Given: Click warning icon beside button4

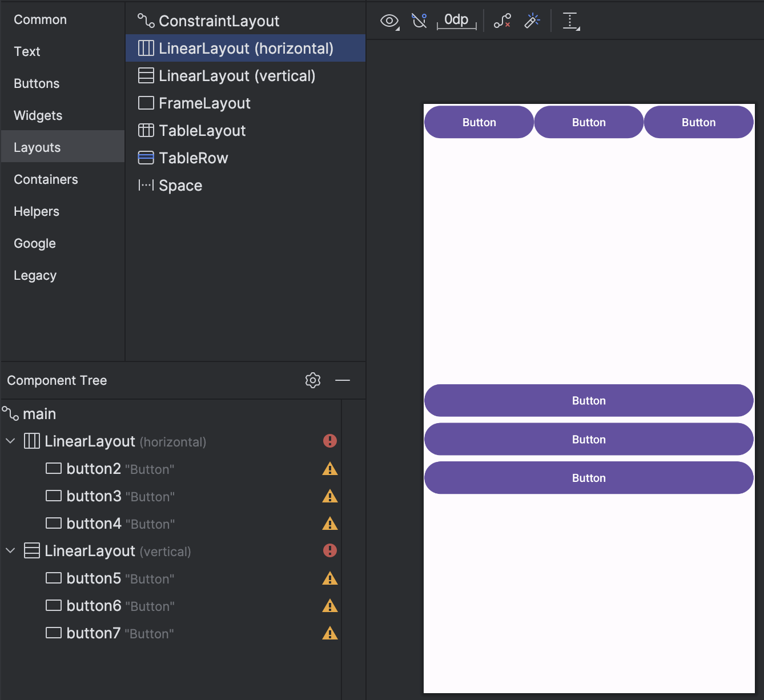Looking at the screenshot, I should click(x=330, y=524).
